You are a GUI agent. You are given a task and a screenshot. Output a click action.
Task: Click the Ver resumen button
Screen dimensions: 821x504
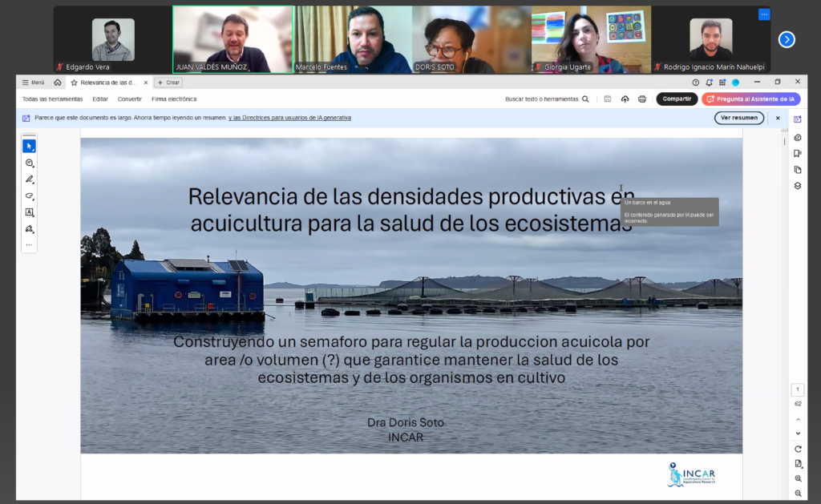pos(738,118)
